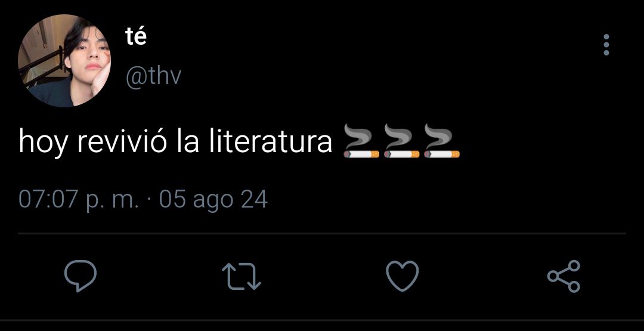Retweet this post using the arrows icon
The height and width of the screenshot is (331, 644).
(241, 276)
